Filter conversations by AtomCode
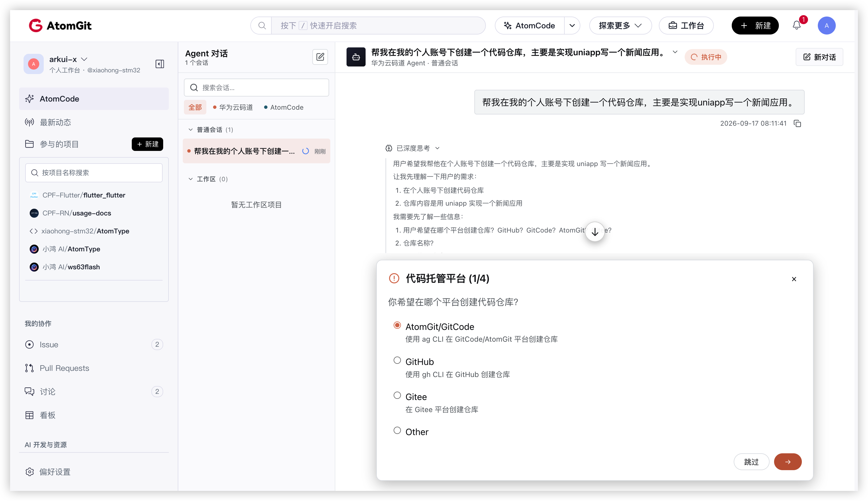The width and height of the screenshot is (868, 501). tap(284, 107)
